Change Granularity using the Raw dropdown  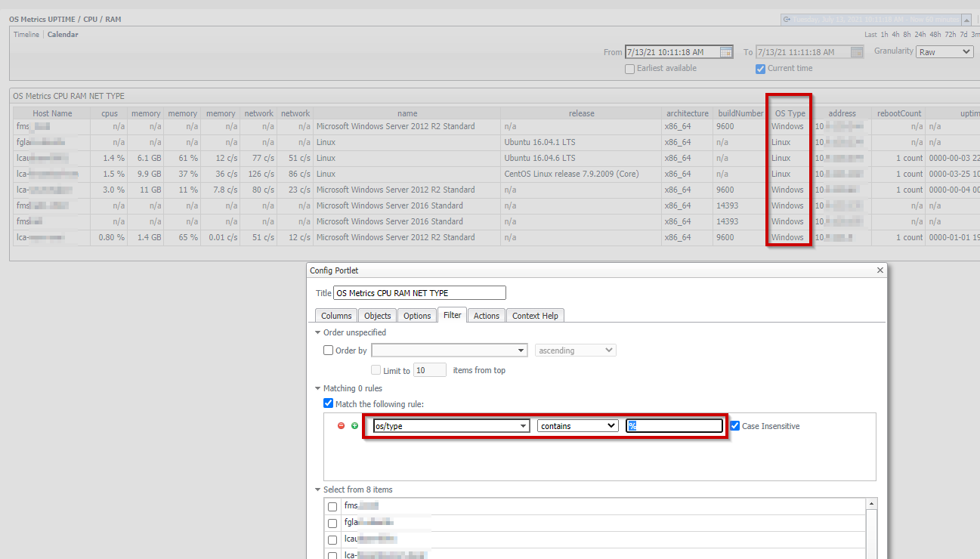944,51
